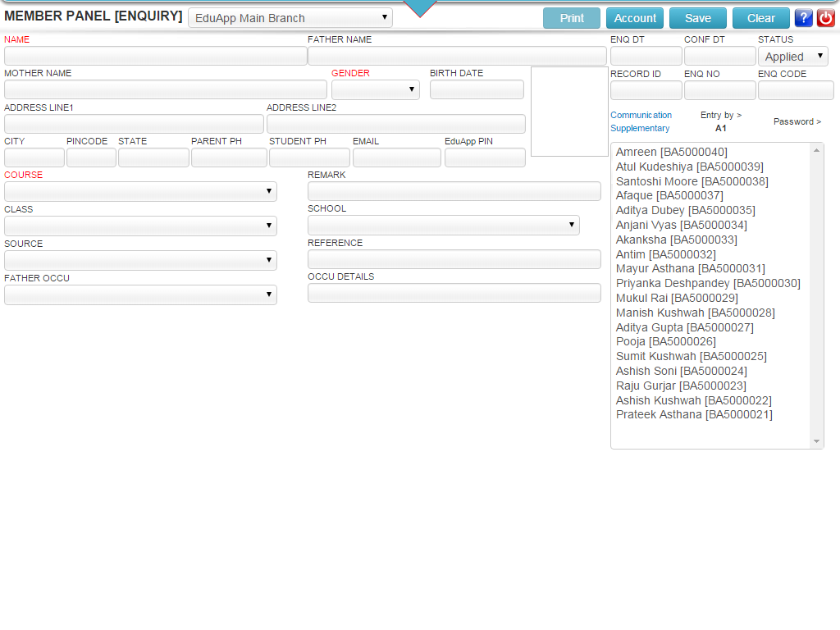Select Pooja [BA5000026]
840x630 pixels.
pyautogui.click(x=665, y=342)
